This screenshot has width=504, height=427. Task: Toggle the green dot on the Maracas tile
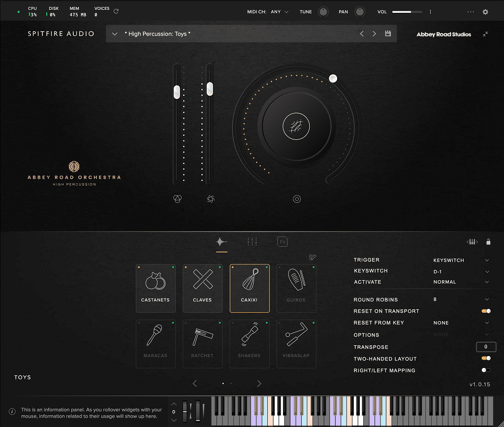coord(173,323)
